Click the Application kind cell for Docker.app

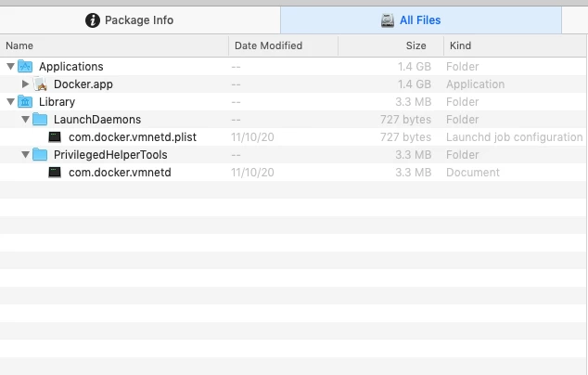tap(475, 84)
